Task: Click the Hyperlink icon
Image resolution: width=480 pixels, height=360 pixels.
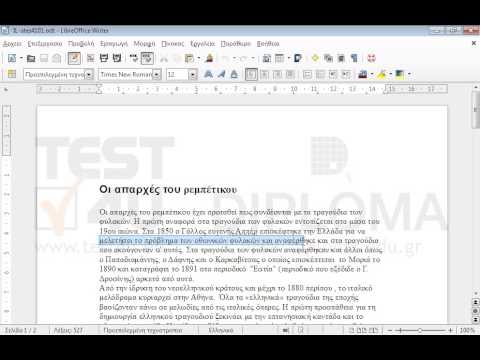Action: pos(267,59)
